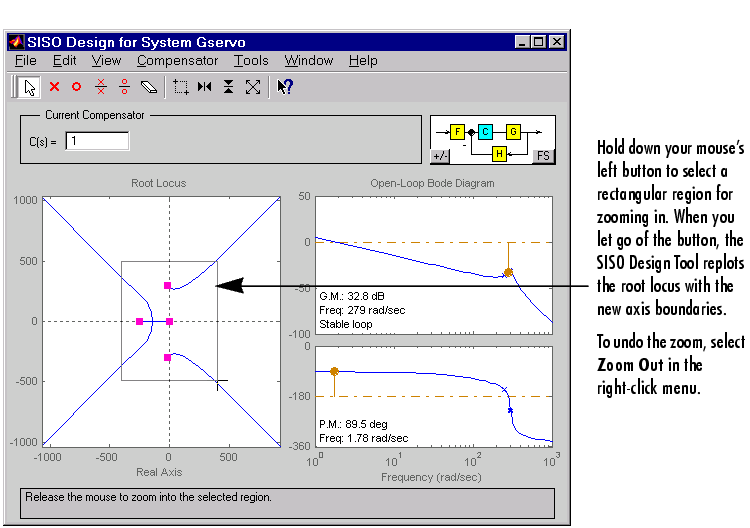
Task: Activate the context help question-mark tool
Action: 285,87
